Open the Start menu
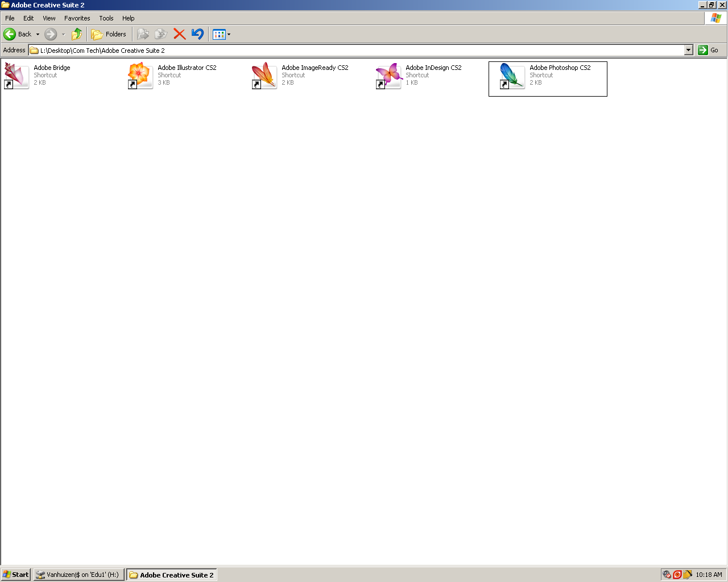This screenshot has height=582, width=728. [16, 575]
